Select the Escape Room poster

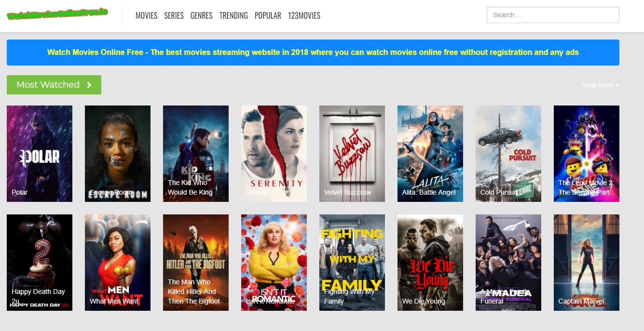coord(118,153)
